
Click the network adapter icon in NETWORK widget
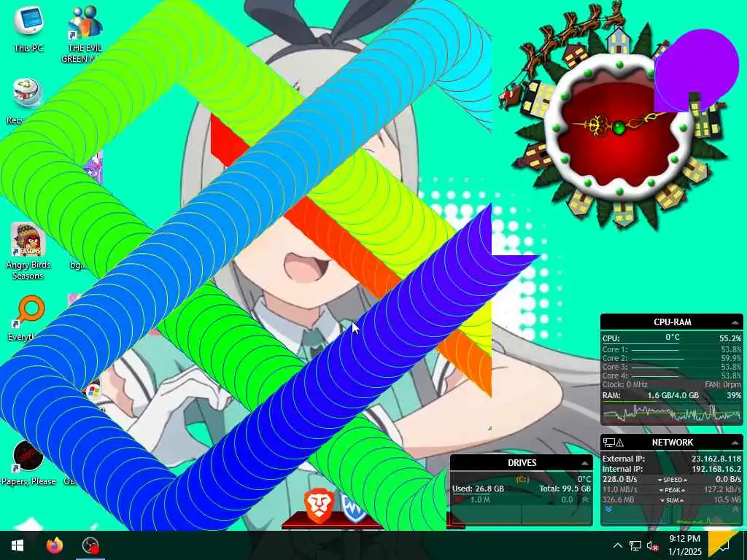(608, 443)
